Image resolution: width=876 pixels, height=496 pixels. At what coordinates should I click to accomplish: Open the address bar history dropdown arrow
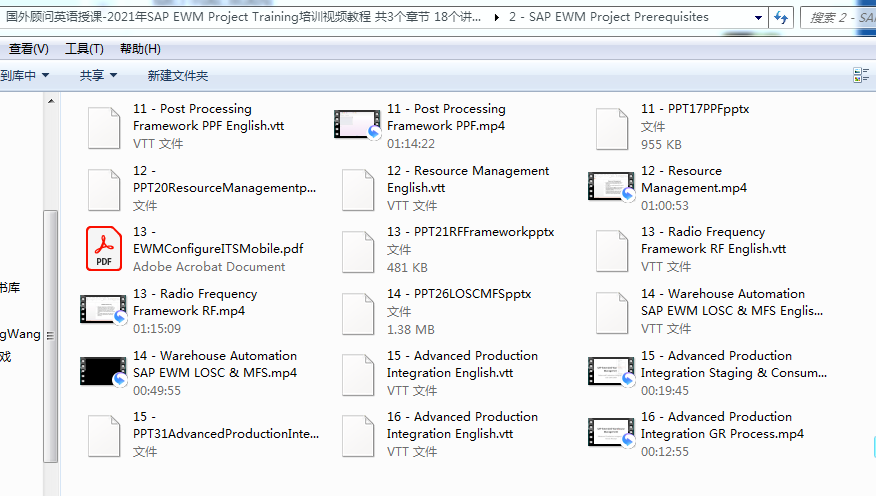click(x=758, y=17)
